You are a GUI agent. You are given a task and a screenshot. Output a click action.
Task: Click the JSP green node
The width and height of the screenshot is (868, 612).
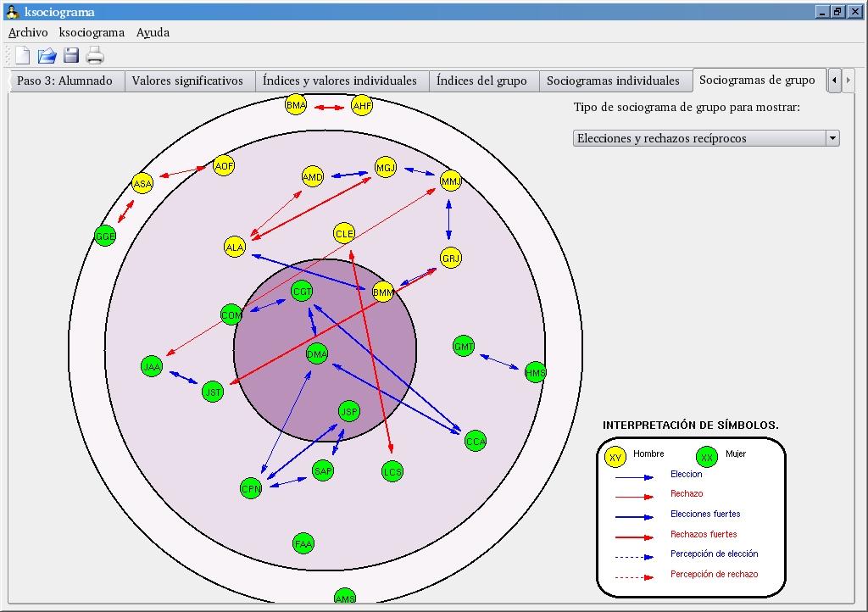coord(348,411)
